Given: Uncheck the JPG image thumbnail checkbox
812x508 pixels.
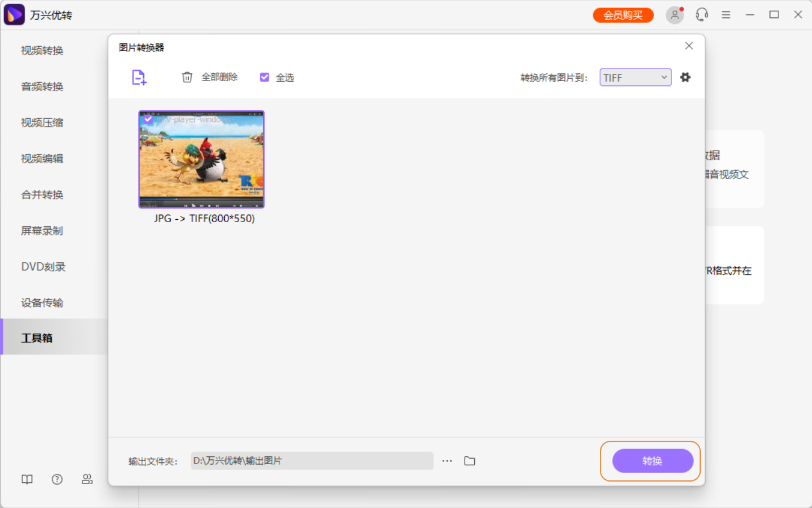Looking at the screenshot, I should coord(148,119).
